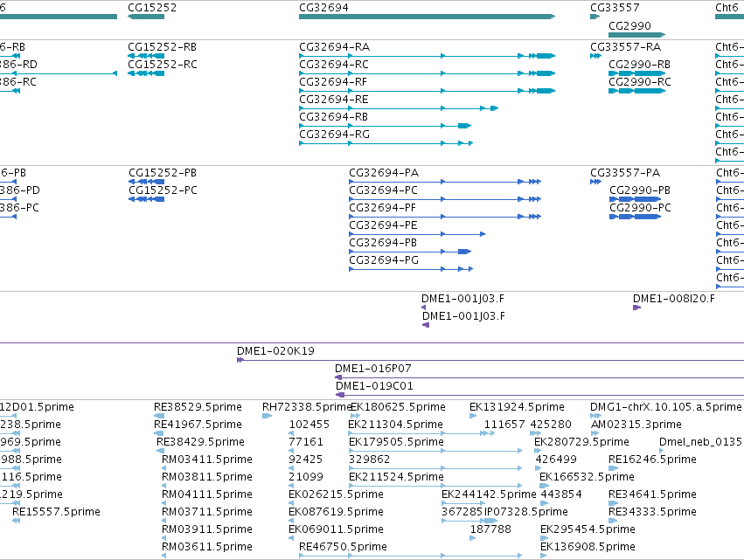Select protein CG32694-PB
Image resolution: width=744 pixels, height=560 pixels.
(x=383, y=243)
